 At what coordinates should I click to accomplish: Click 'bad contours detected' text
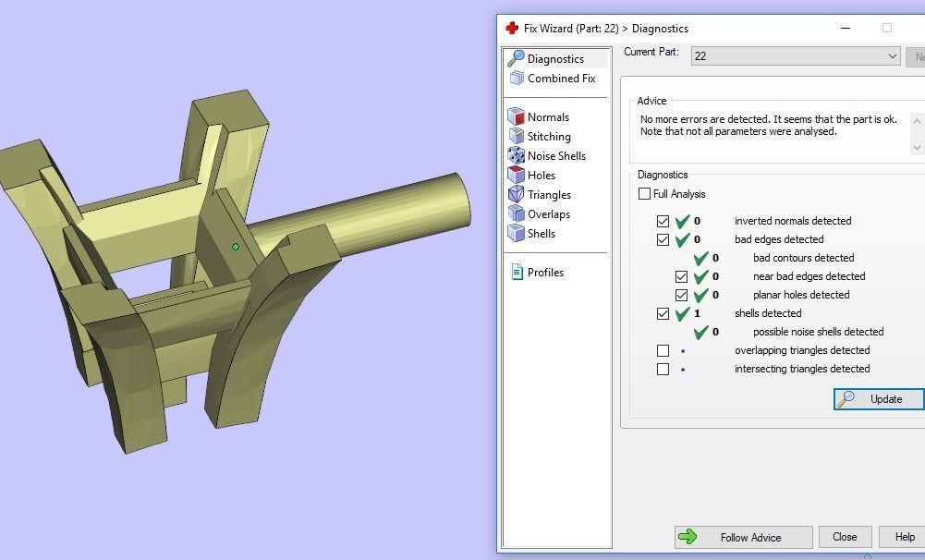tap(803, 258)
